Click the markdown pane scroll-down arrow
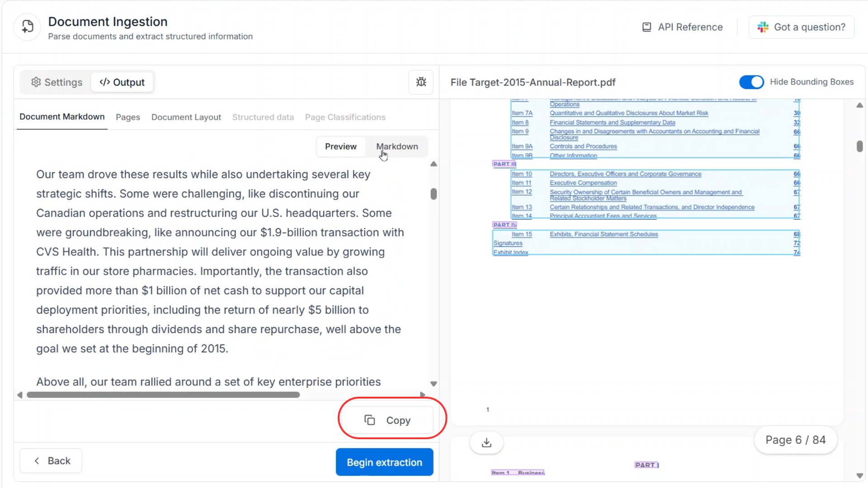 click(434, 384)
